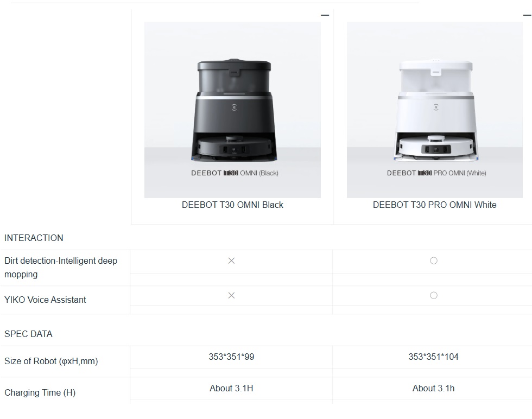Remove DEEBOT T30 OMNI Black via minus icon
The height and width of the screenshot is (419, 532).
[x=325, y=15]
